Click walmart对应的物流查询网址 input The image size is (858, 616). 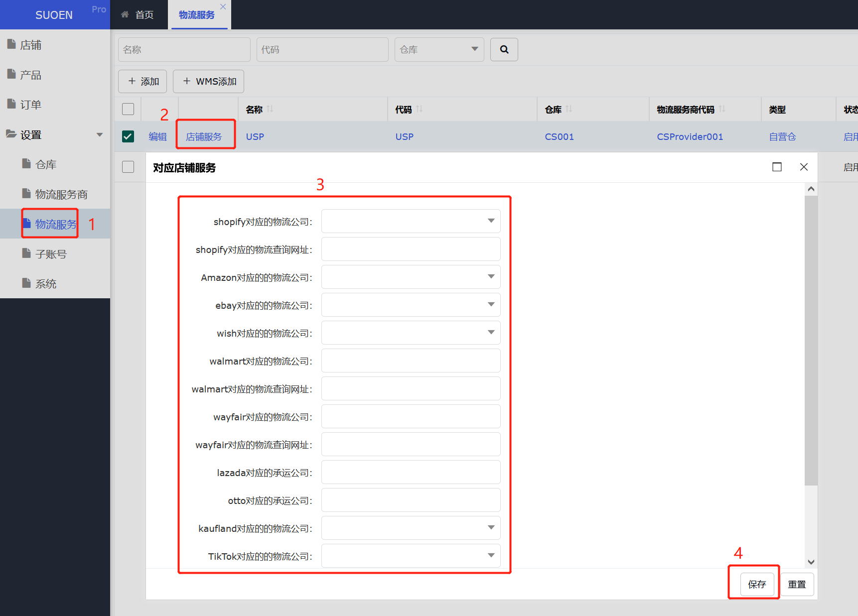coord(411,388)
